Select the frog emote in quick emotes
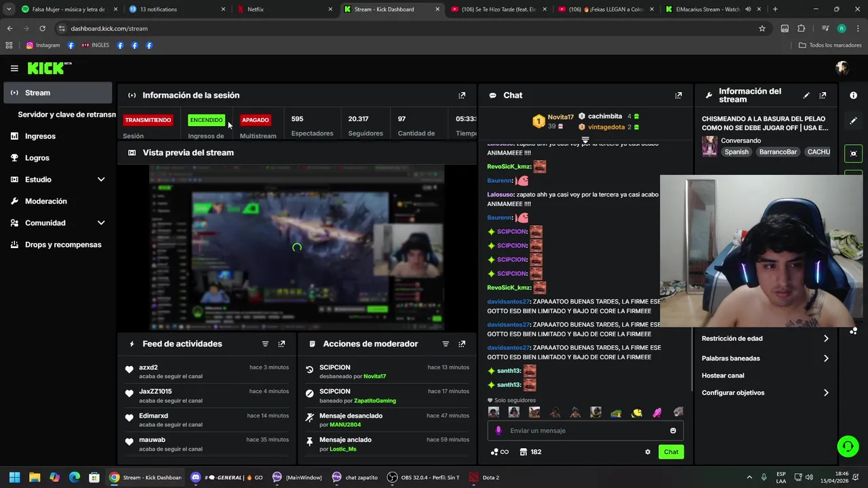The height and width of the screenshot is (488, 868). 616,412
